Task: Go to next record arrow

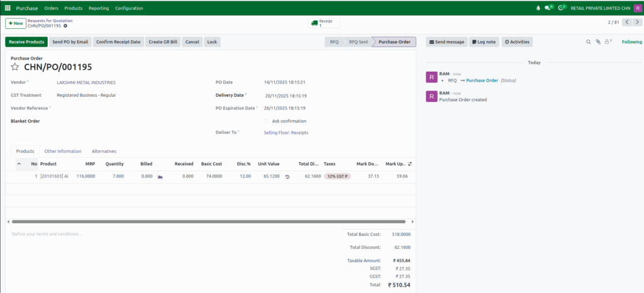Action: click(x=636, y=22)
